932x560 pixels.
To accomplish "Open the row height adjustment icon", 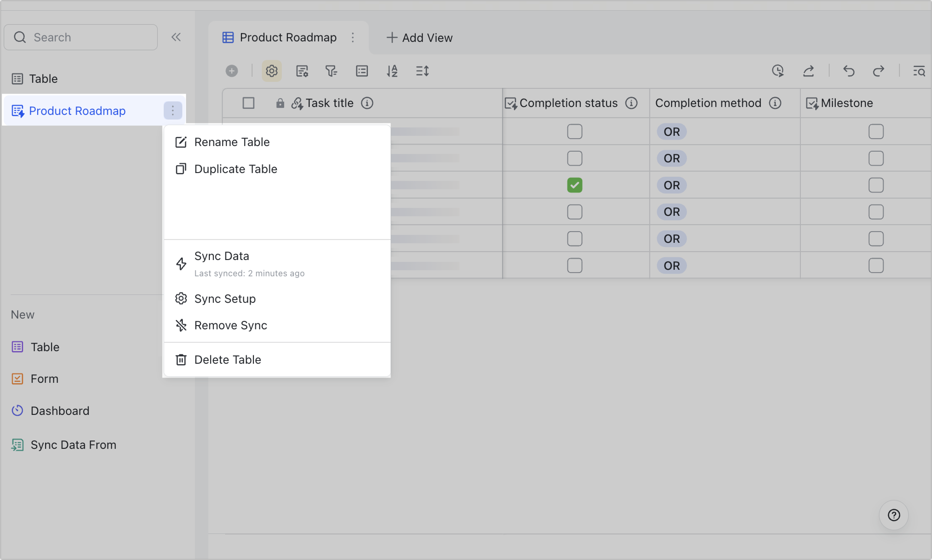I will click(x=422, y=71).
